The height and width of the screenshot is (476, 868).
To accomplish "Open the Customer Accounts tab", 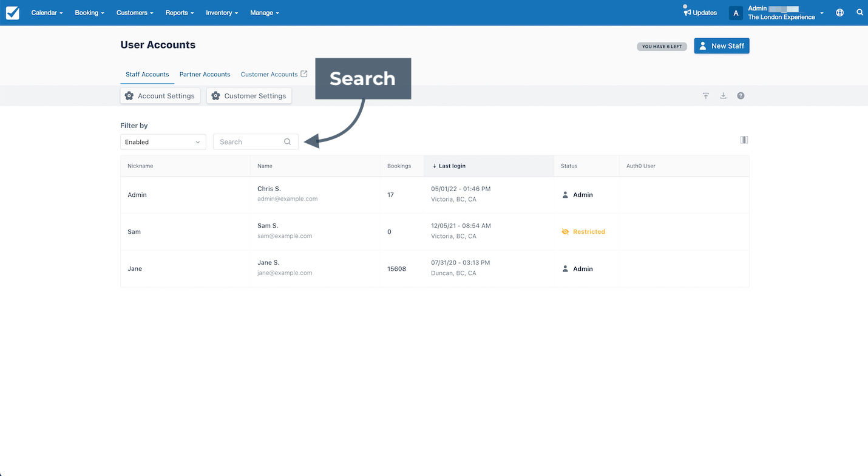I will point(269,74).
